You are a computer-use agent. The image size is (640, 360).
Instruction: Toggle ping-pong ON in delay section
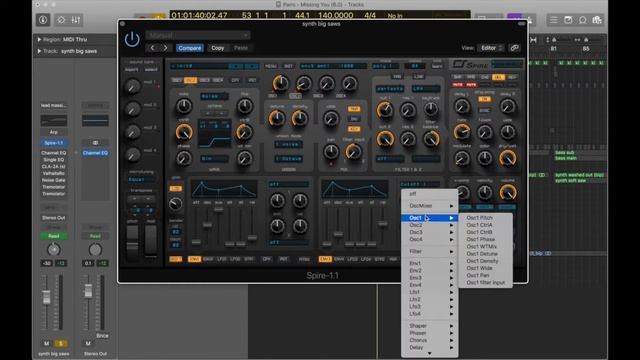point(484,99)
